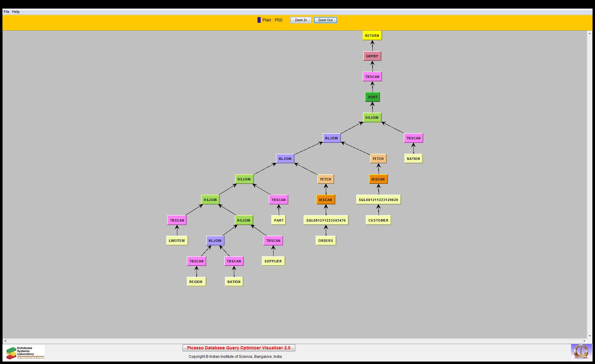Click the LINEITEM table node
Screen dimensions: 595x364
[177, 241]
